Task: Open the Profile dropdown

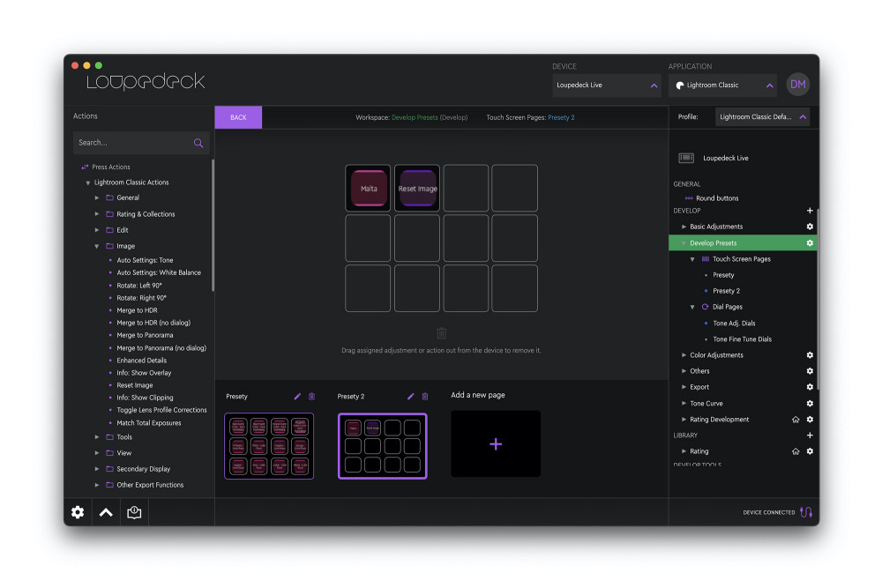Action: click(x=762, y=117)
